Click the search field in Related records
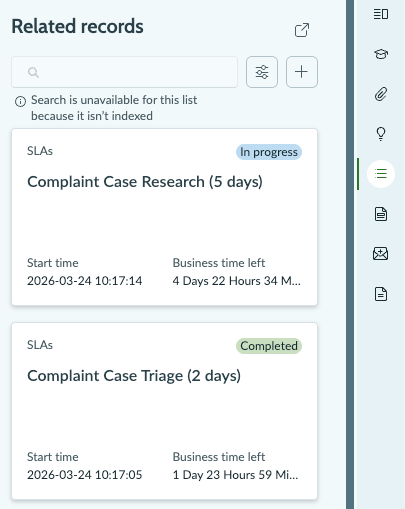405x509 pixels. (x=125, y=72)
